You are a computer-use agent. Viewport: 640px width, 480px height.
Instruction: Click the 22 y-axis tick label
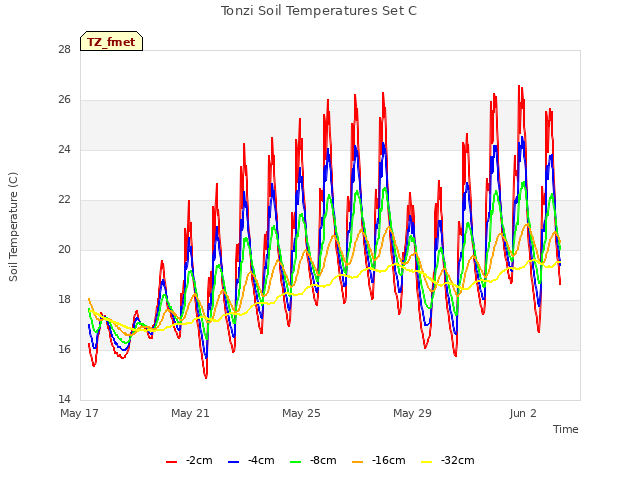tap(64, 200)
